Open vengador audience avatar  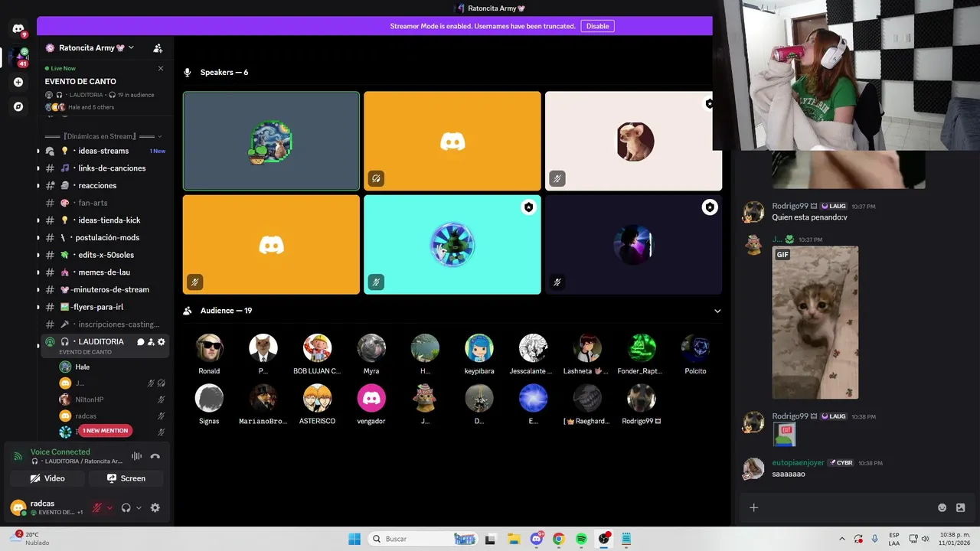click(x=371, y=398)
